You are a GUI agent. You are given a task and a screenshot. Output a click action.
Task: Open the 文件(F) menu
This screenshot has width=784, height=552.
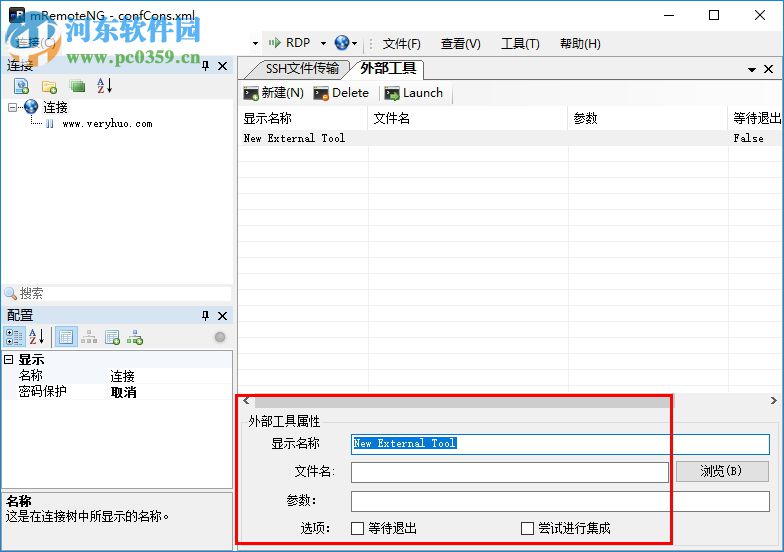[402, 44]
